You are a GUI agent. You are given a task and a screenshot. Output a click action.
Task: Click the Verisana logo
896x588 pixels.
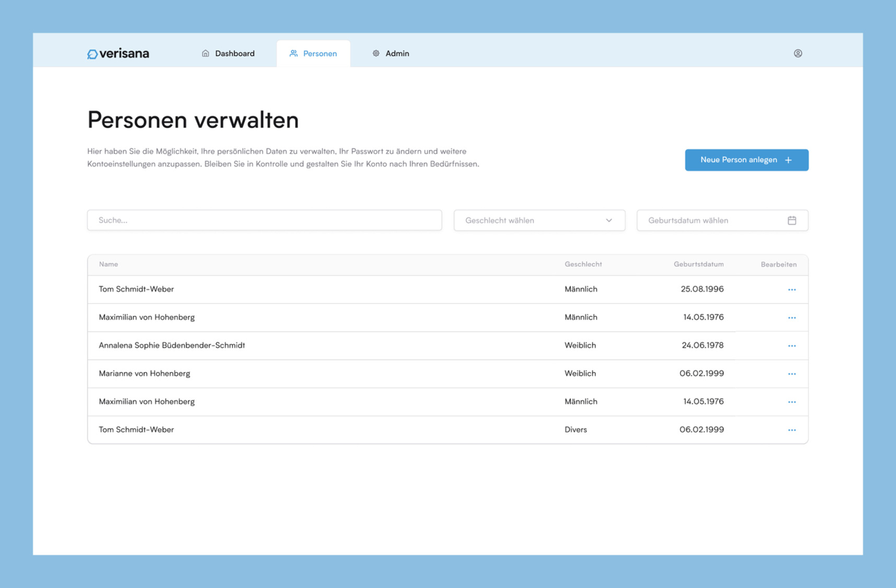point(117,53)
